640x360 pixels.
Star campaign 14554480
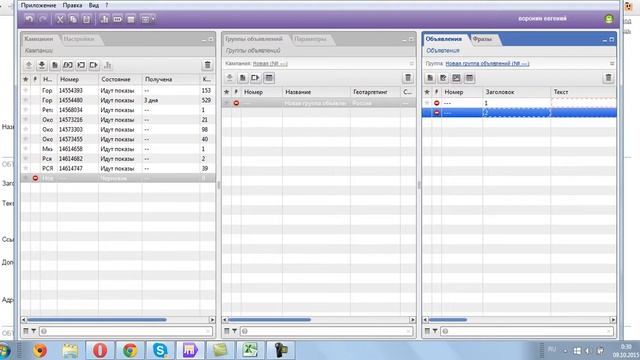point(26,100)
